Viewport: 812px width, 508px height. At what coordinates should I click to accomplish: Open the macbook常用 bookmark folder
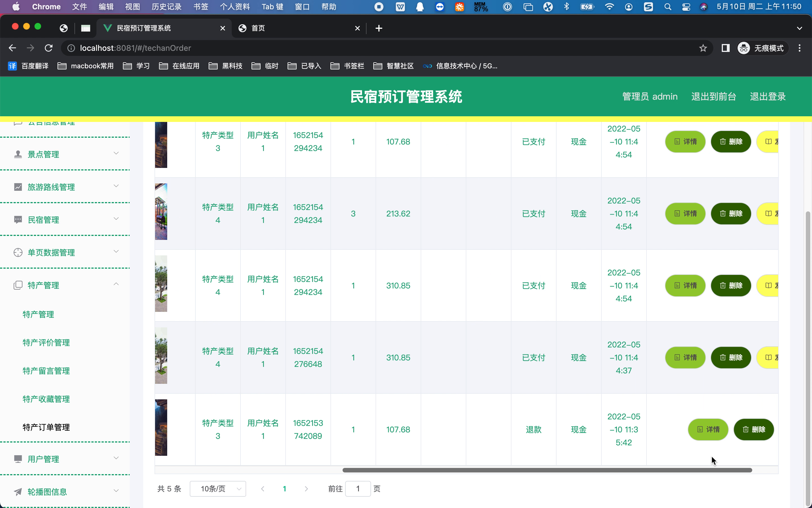coord(85,66)
